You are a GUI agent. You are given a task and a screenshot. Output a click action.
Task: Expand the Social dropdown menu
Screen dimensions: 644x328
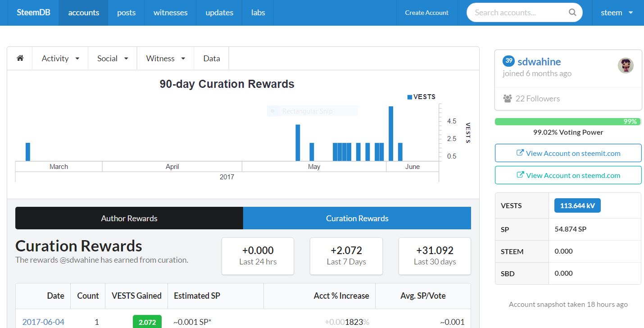pyautogui.click(x=113, y=59)
